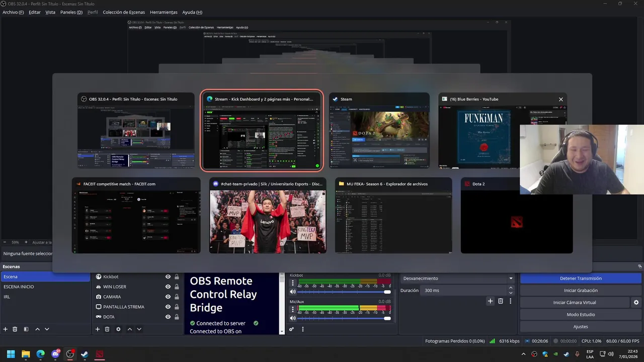Open the Ayuda menu

coord(192,12)
